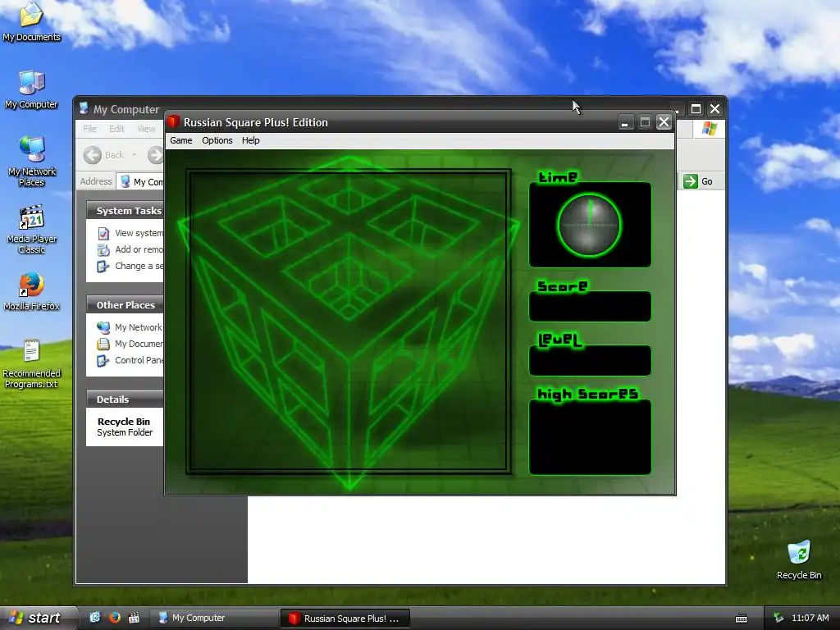Click the Add or remove programs icon
This screenshot has width=840, height=630.
coord(103,249)
